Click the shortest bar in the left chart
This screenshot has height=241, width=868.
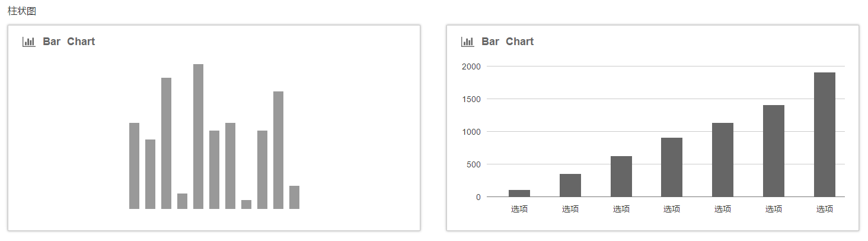[246, 204]
